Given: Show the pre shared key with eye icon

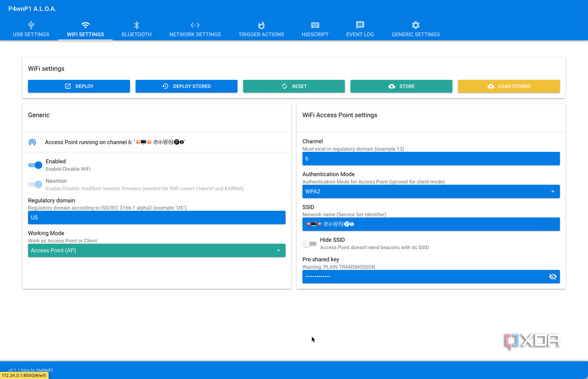Looking at the screenshot, I should click(x=553, y=277).
